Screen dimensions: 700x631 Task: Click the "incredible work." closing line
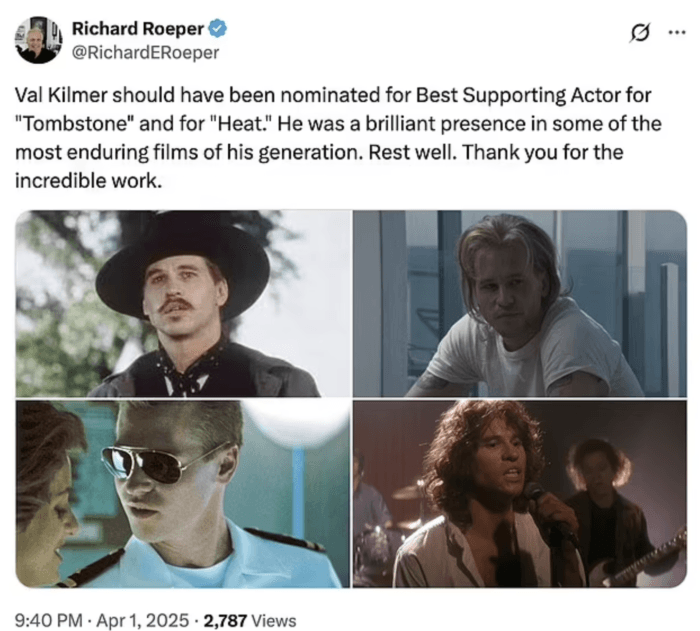[88, 181]
